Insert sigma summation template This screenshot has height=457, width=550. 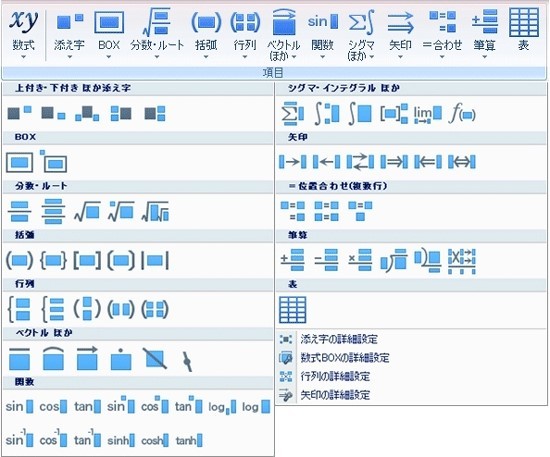click(293, 113)
